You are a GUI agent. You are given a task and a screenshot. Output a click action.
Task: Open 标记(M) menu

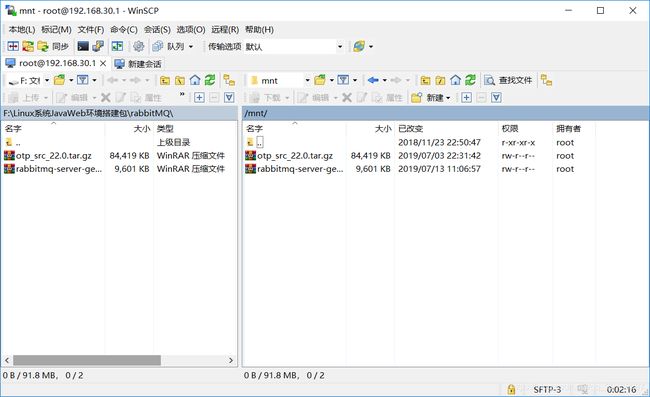coord(56,29)
